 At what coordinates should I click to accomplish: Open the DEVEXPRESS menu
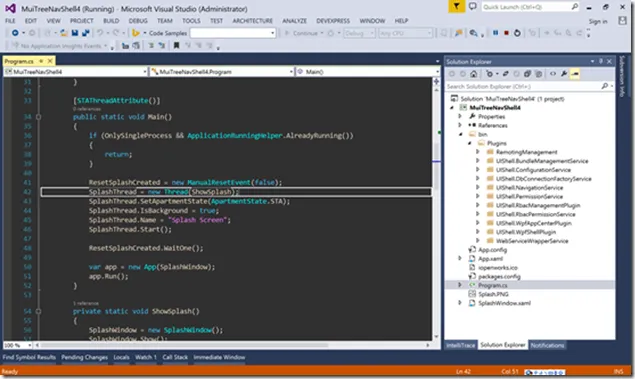click(x=333, y=21)
